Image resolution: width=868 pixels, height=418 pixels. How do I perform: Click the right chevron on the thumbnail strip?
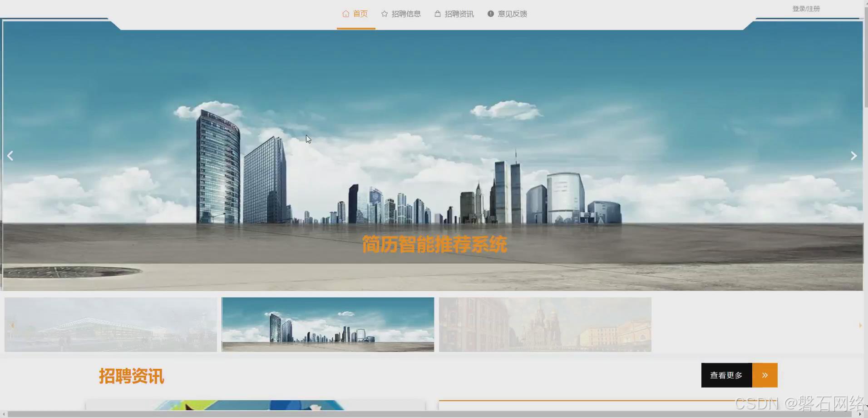click(860, 324)
